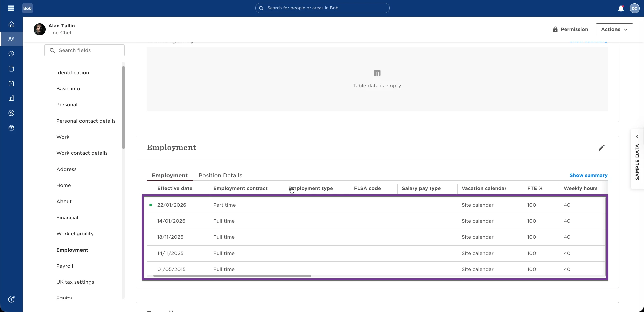The image size is (644, 312).
Task: Open the notifications bell
Action: pos(621,8)
